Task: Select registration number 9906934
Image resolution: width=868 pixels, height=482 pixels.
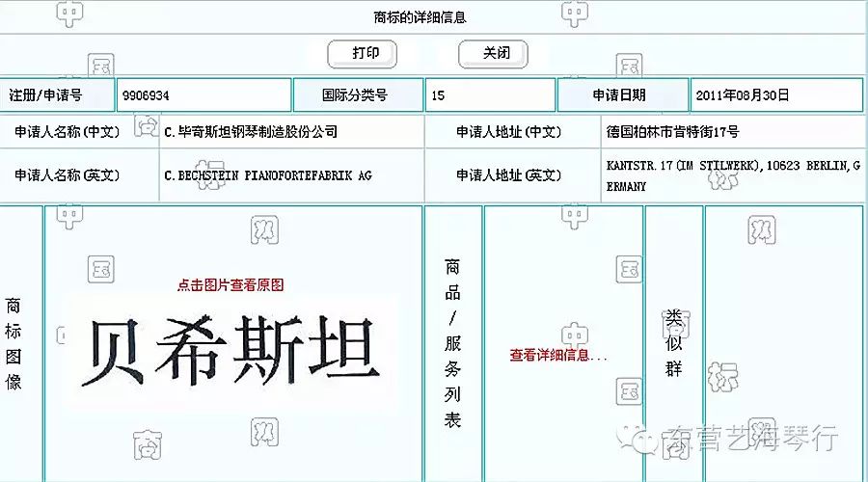Action: [146, 95]
